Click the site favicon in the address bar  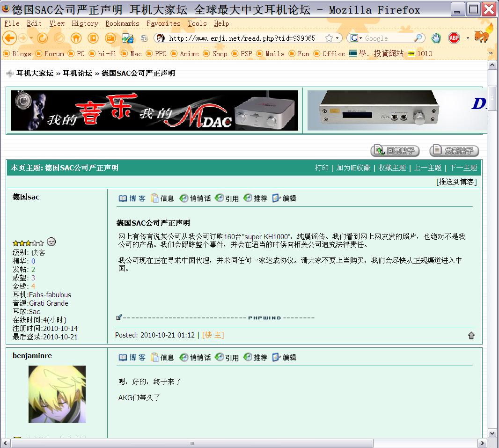pyautogui.click(x=161, y=38)
